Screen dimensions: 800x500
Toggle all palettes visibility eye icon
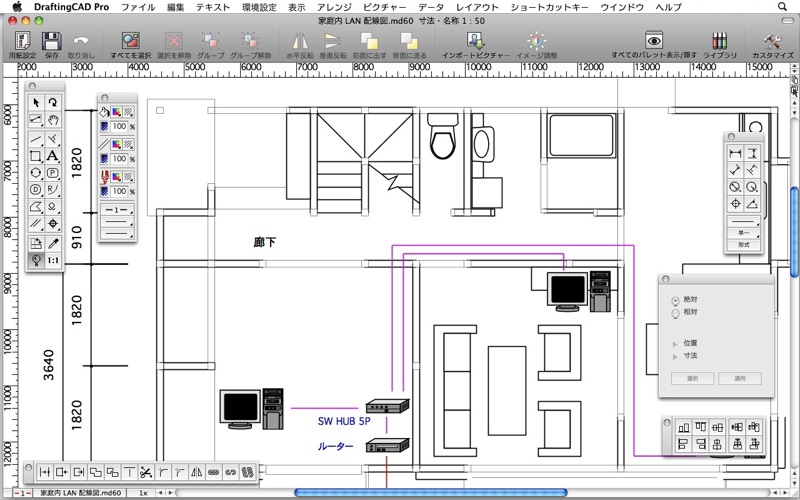point(653,42)
